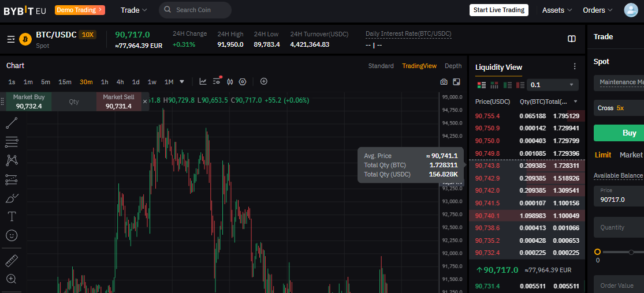Select the Market order tab
This screenshot has height=293, width=644.
[631, 155]
